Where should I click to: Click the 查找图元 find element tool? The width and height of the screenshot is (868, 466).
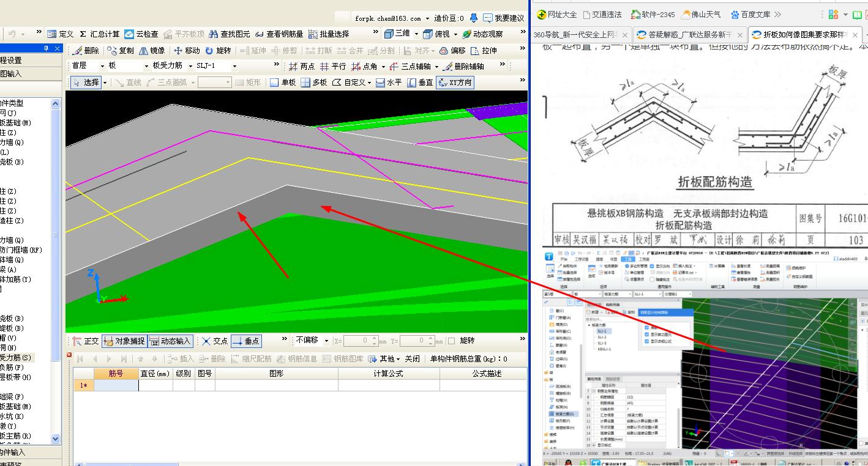tap(230, 34)
